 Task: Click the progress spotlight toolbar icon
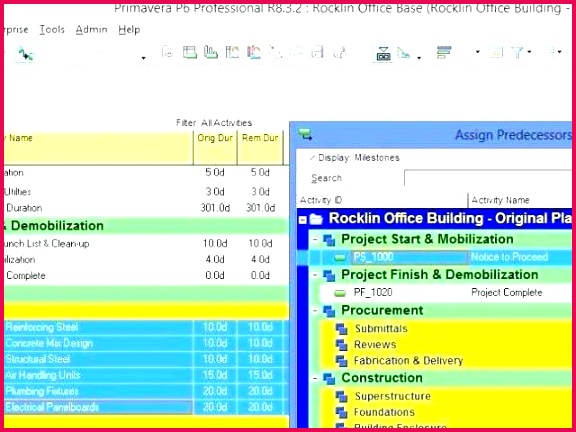tap(383, 54)
